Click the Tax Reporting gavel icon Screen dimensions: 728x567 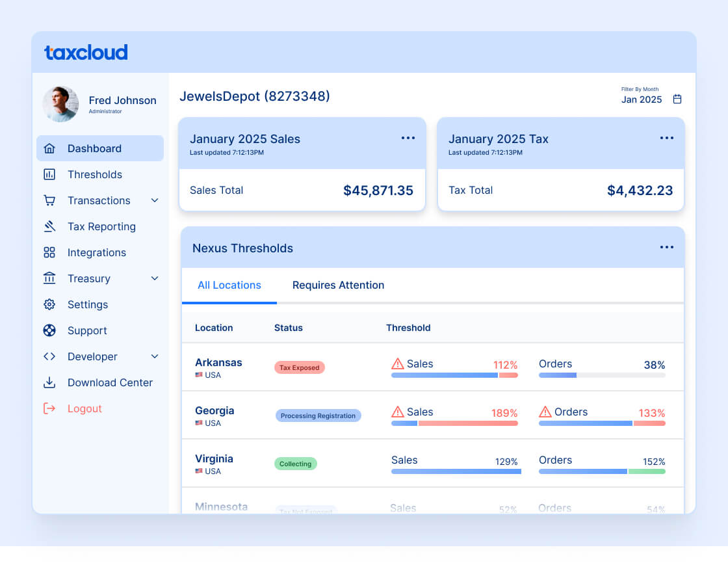pyautogui.click(x=49, y=227)
